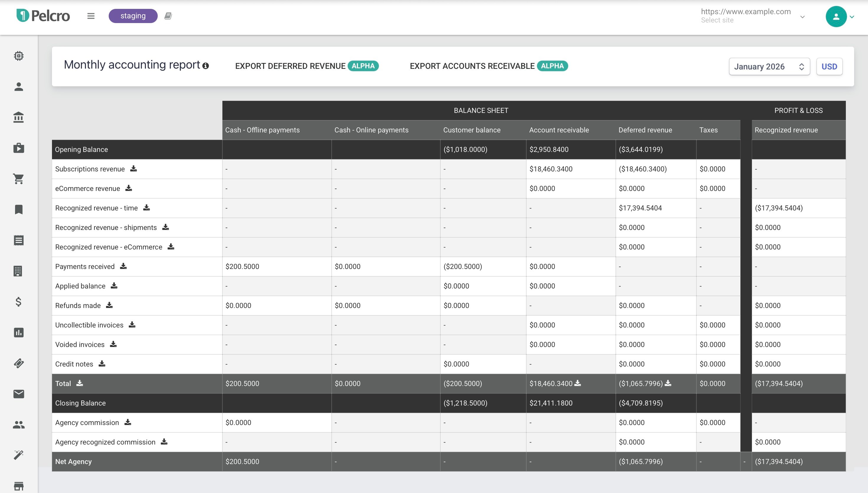Open the mail sidebar icon

(19, 394)
